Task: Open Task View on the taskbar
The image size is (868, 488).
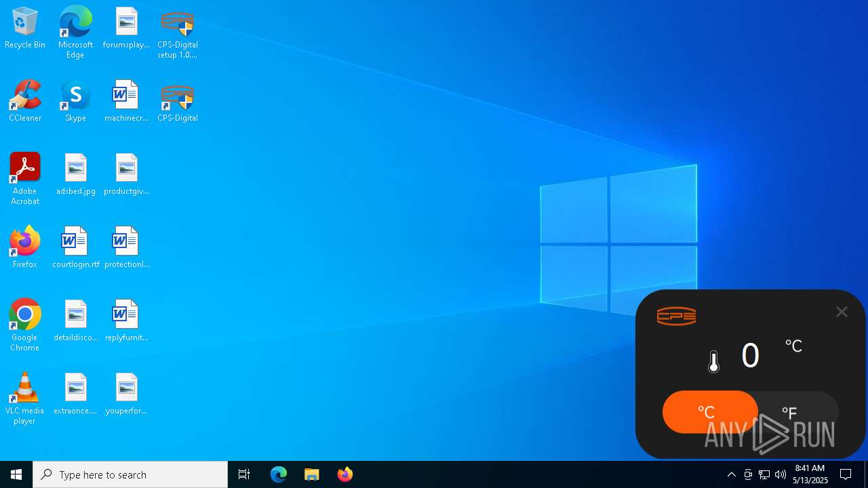Action: pos(244,474)
